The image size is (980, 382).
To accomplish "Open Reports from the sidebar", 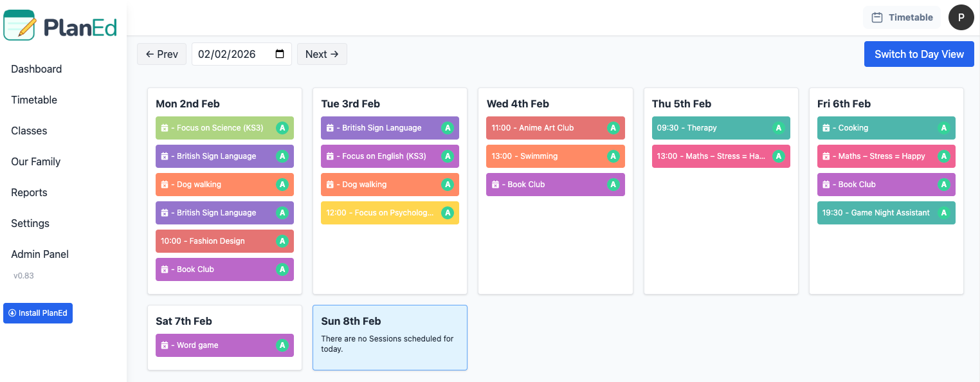I will coord(29,192).
